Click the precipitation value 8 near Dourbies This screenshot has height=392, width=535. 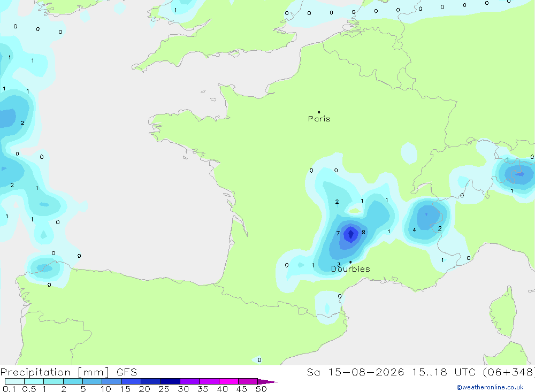(x=363, y=232)
